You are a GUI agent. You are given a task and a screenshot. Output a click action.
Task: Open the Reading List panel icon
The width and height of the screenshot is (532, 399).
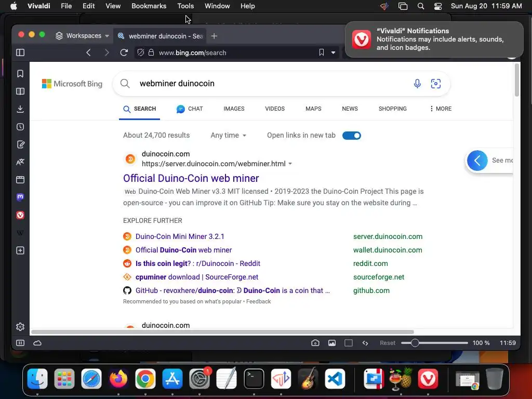pos(20,91)
